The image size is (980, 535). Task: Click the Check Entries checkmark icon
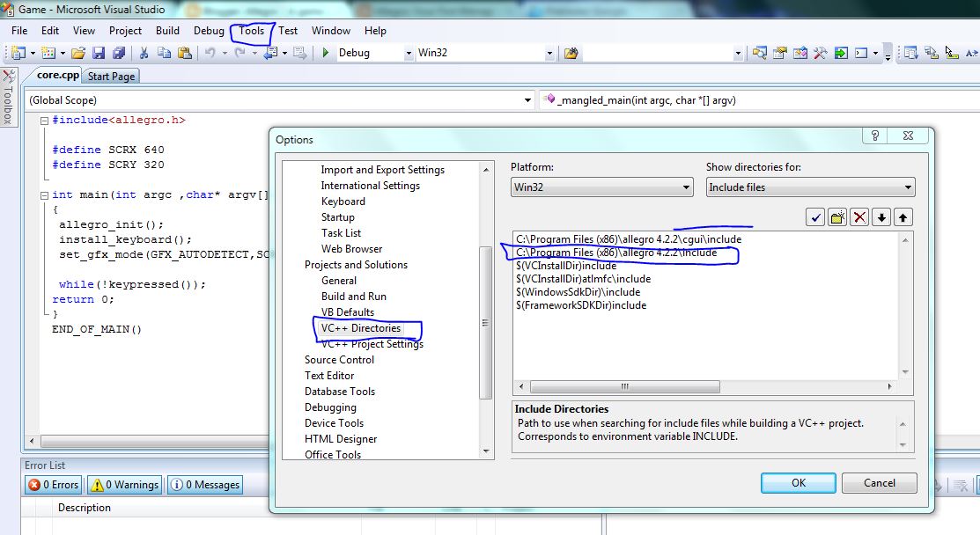coord(815,217)
